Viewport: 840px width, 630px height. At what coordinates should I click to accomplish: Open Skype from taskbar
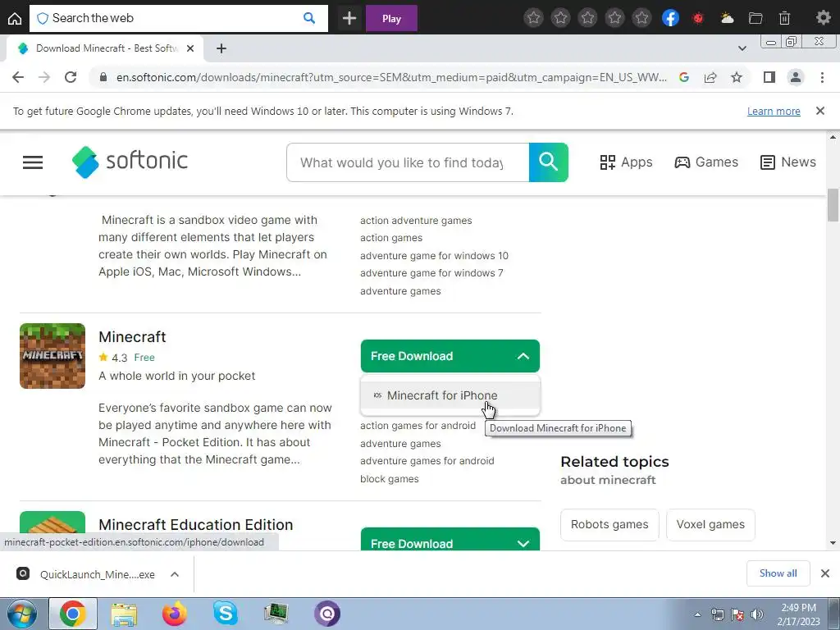click(x=226, y=614)
